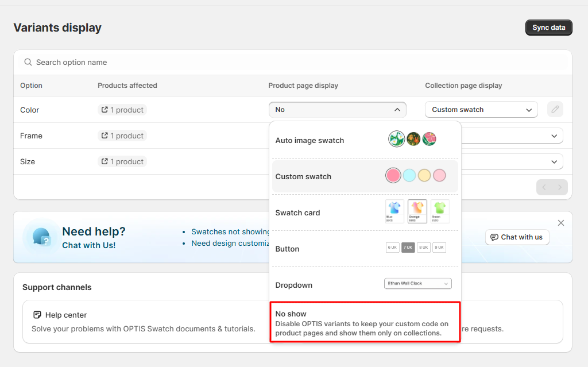
Task: Click the Chat with us button
Action: pos(517,237)
